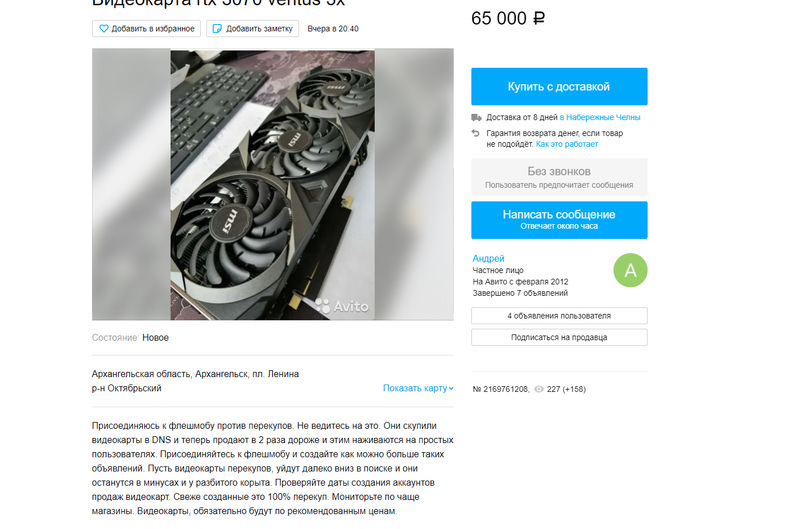800x529 pixels.
Task: Click the note icon beside Добавить заметку
Action: point(217,29)
